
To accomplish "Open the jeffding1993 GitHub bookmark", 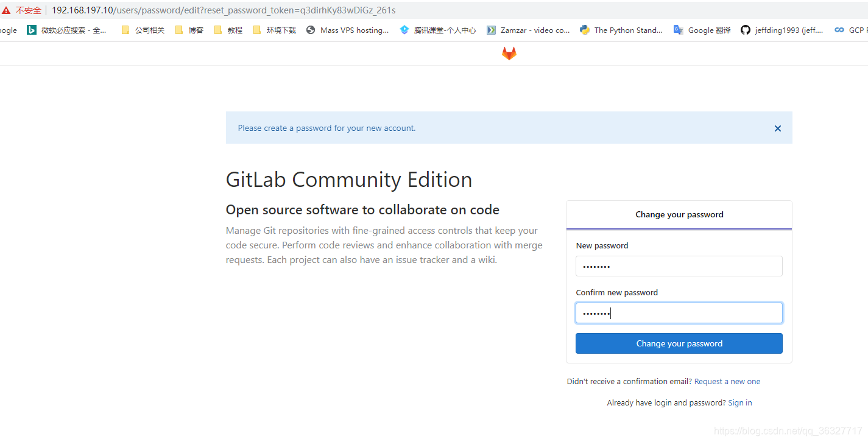I will point(782,30).
